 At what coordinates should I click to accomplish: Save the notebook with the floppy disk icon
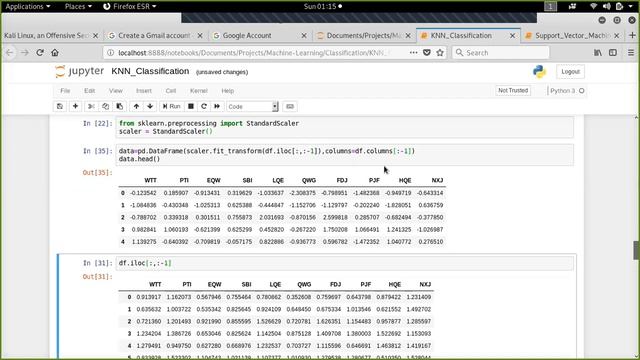coord(60,107)
